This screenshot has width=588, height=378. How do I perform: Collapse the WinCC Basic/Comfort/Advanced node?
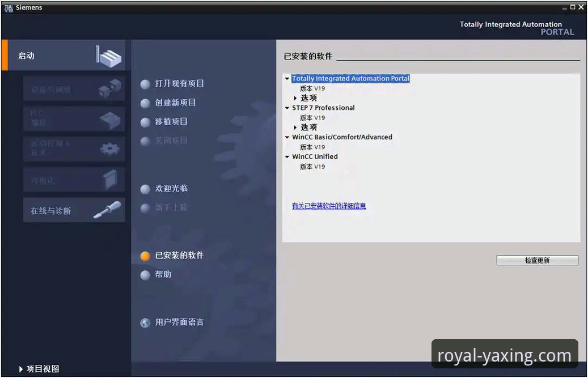click(287, 137)
